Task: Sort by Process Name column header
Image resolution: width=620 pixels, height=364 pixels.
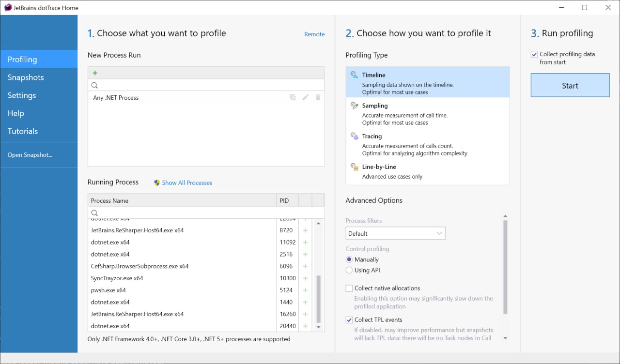Action: click(182, 200)
